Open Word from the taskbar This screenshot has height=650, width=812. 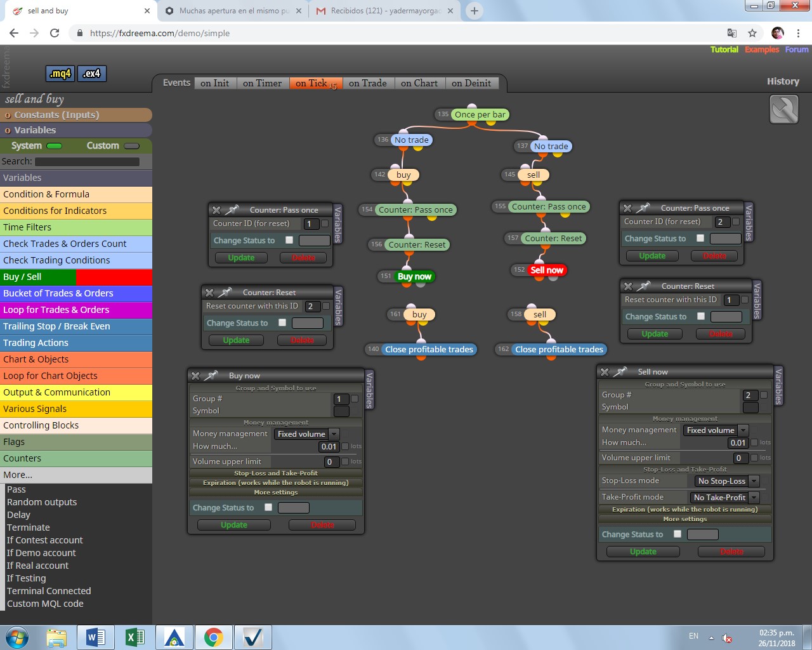pos(96,637)
